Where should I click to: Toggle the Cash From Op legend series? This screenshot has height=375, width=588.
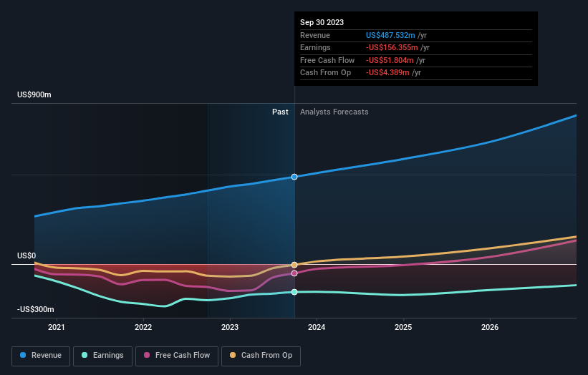(261, 356)
